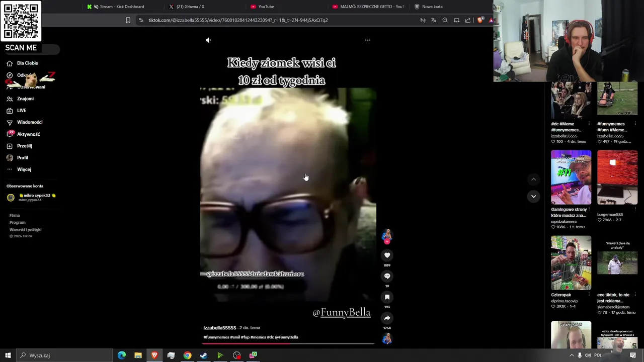This screenshot has height=362, width=644.
Task: Seek on the video progress bar
Action: tap(288, 343)
